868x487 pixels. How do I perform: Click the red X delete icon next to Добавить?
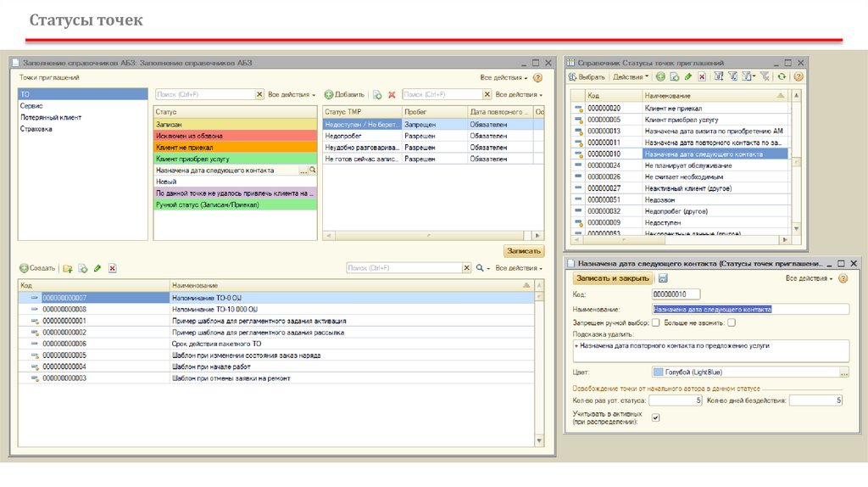pyautogui.click(x=392, y=95)
